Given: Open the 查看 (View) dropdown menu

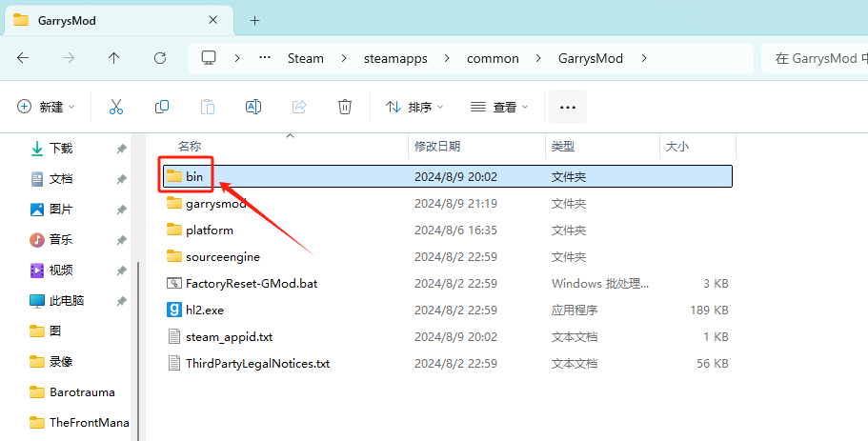Looking at the screenshot, I should pos(500,107).
